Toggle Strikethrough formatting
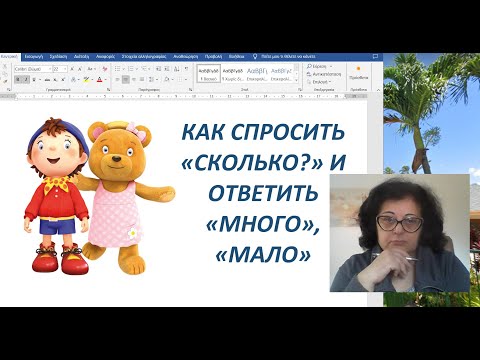480x360 pixels. (x=47, y=80)
